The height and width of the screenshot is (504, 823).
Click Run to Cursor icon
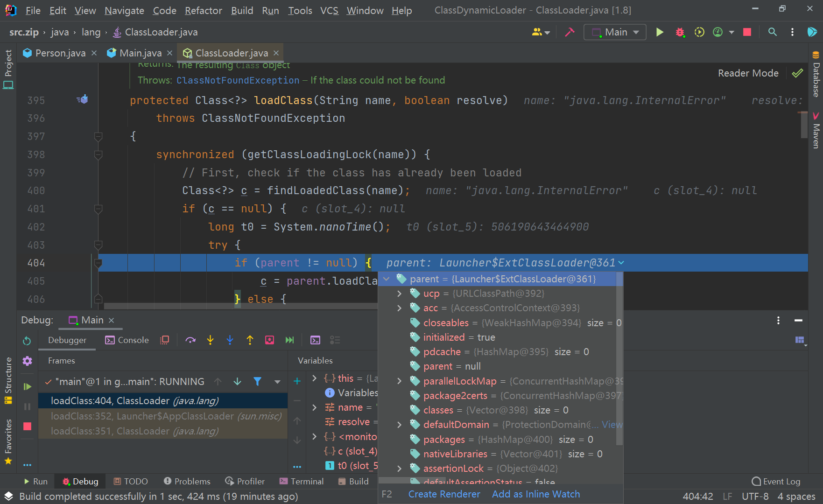[x=289, y=340]
